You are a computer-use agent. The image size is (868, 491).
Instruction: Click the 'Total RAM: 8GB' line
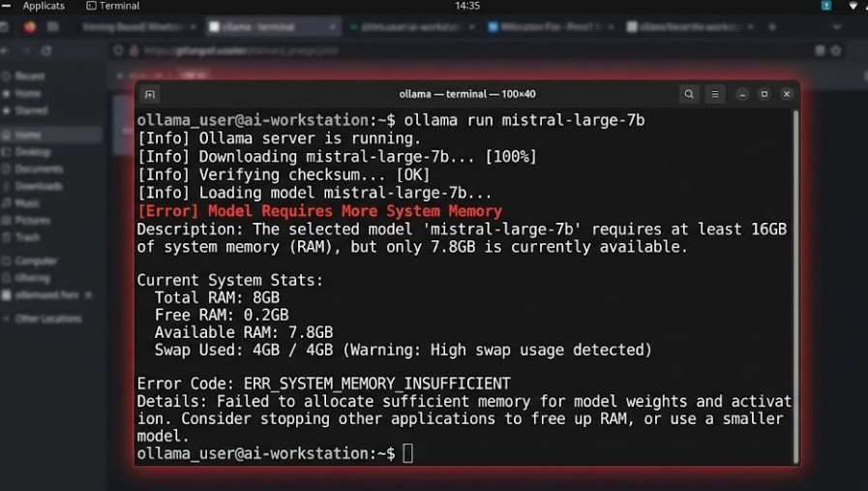[x=217, y=297]
